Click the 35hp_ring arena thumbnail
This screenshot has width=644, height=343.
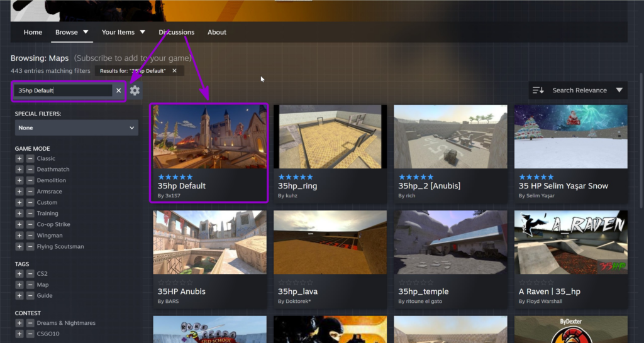pos(330,136)
